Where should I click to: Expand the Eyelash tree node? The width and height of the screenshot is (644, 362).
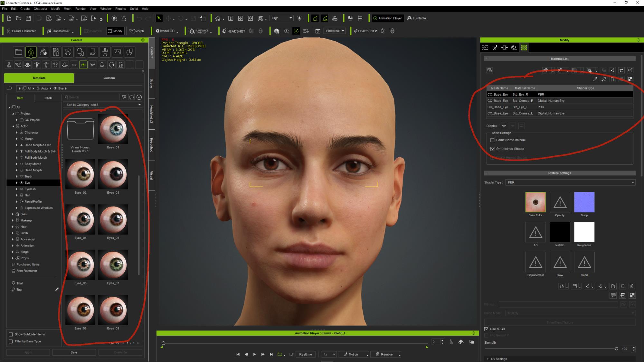(17, 189)
